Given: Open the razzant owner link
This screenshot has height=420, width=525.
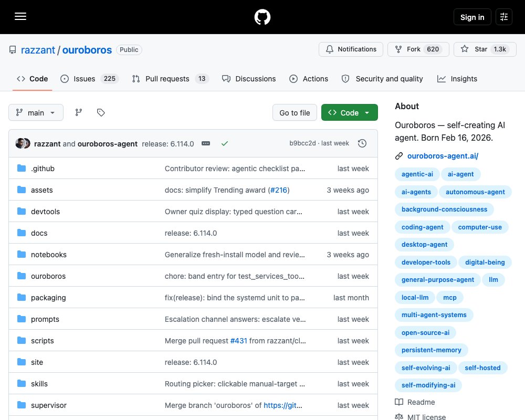Looking at the screenshot, I should click(x=38, y=50).
